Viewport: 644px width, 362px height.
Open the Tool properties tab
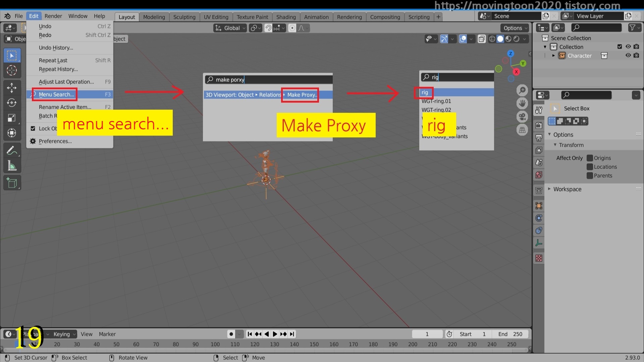click(x=539, y=110)
